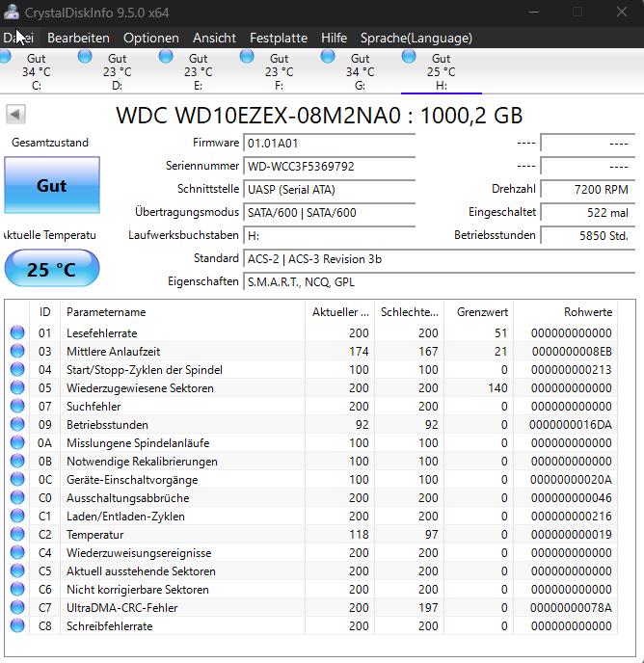
Task: Click the Laufwerksbuchstaben field H:
Action: pyautogui.click(x=329, y=235)
